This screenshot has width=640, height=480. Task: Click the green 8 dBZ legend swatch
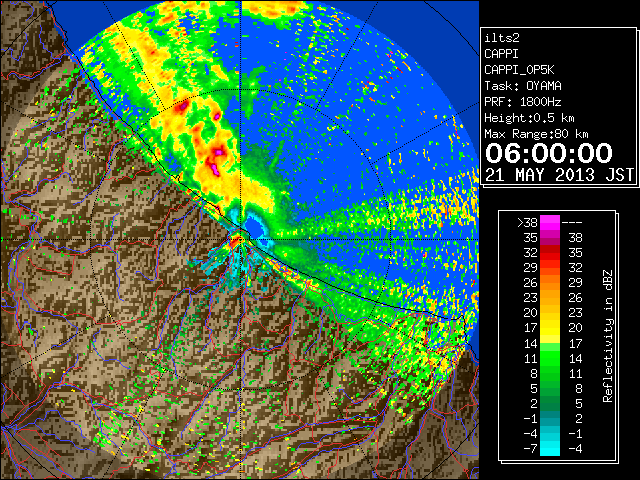point(550,373)
